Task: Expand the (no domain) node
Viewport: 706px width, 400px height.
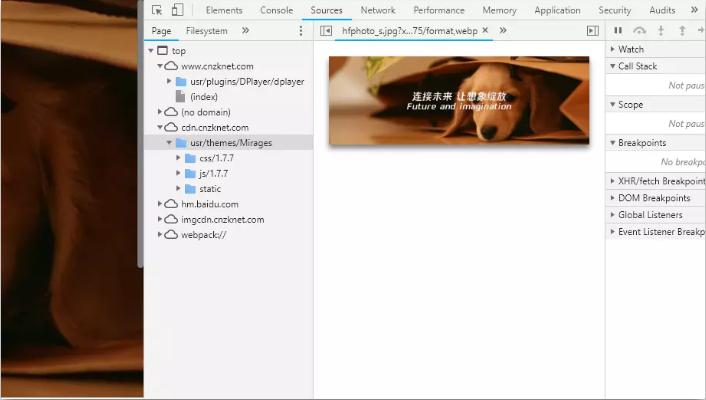Action: [160, 112]
